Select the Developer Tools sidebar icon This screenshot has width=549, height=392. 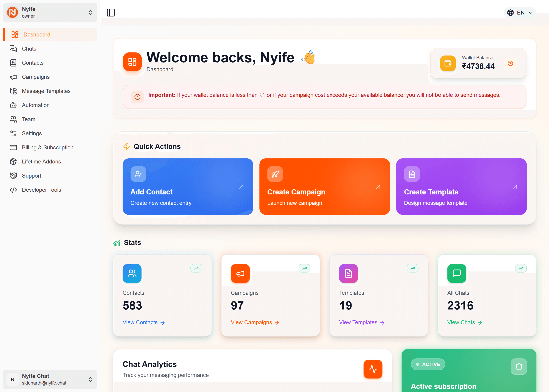tap(13, 190)
